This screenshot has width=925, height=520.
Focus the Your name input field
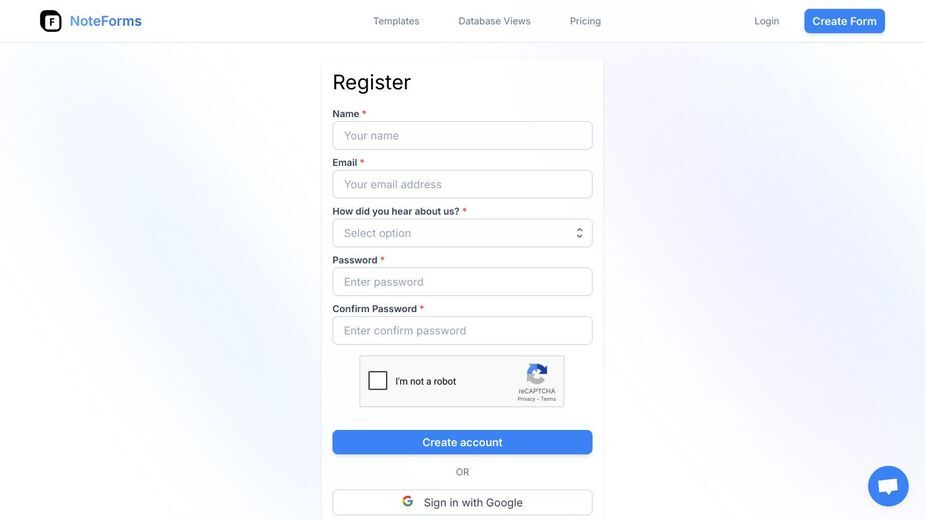462,136
